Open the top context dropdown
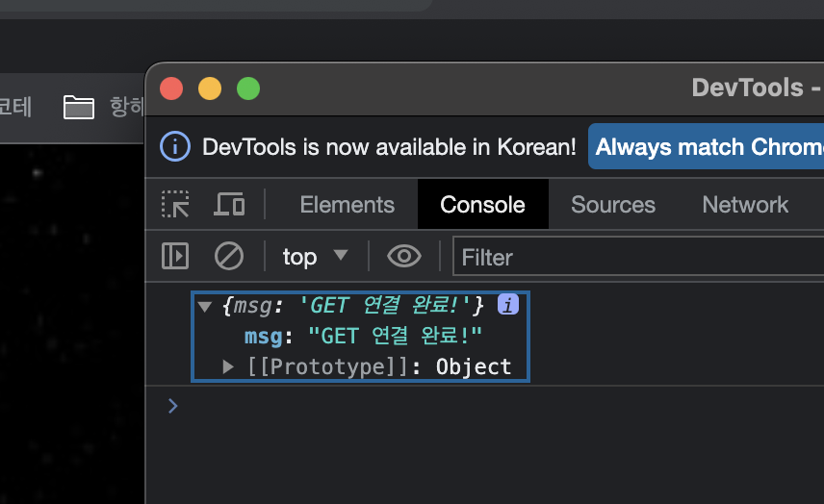The width and height of the screenshot is (824, 504). [x=316, y=257]
